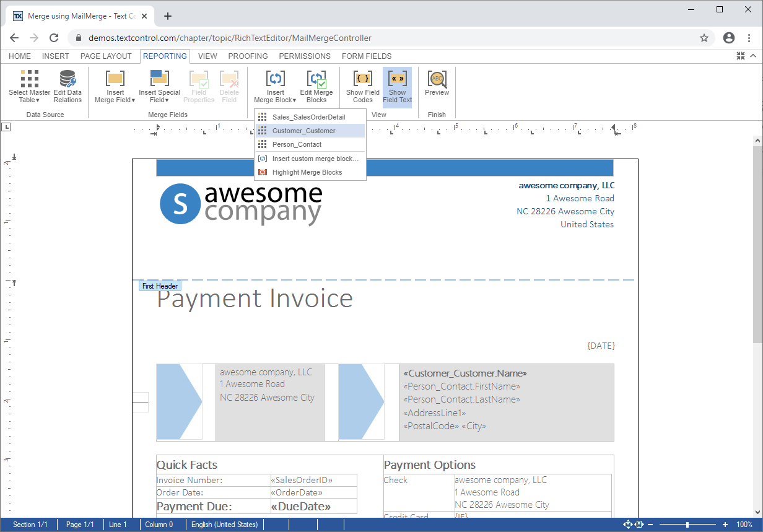Click Page 1/1 in status bar
Image resolution: width=763 pixels, height=532 pixels.
tap(80, 525)
